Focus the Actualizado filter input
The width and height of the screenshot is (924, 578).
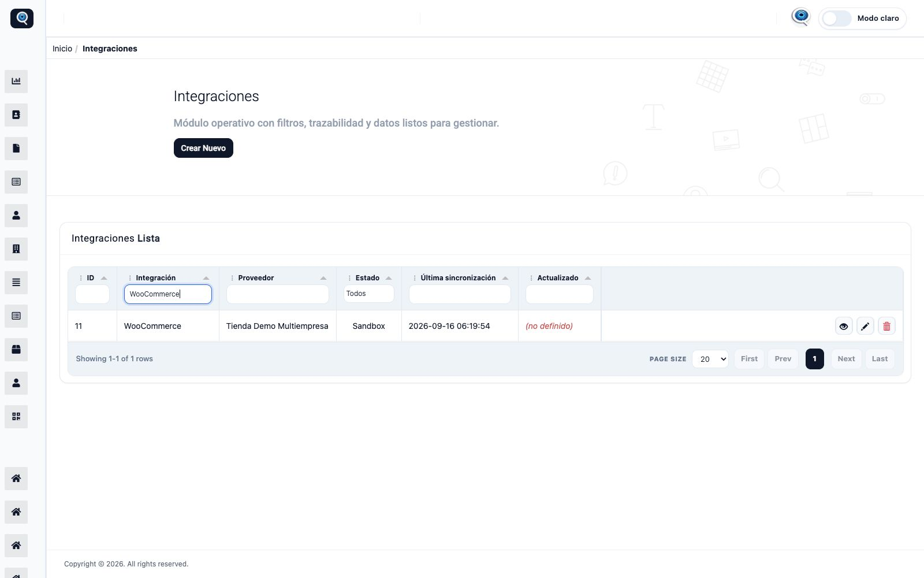click(x=560, y=294)
